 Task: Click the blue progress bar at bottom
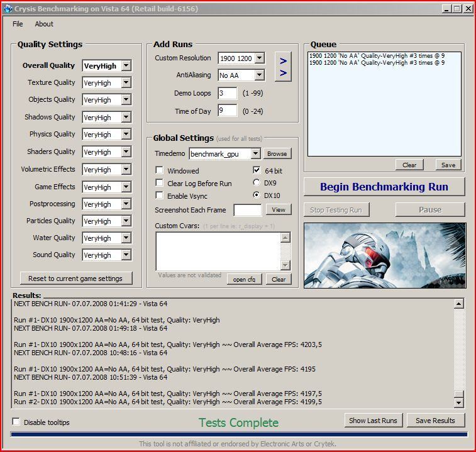pos(239,434)
